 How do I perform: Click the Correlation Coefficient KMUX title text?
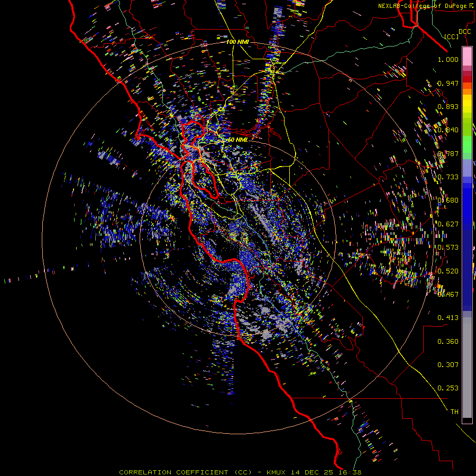click(240, 472)
